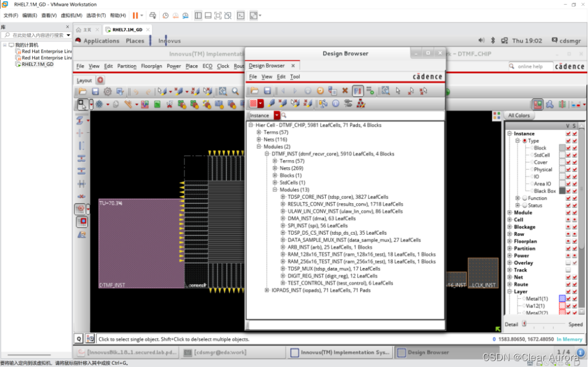Click the orange X delete icon in Design Browser
Viewport: 588px width, 367px height.
(345, 91)
